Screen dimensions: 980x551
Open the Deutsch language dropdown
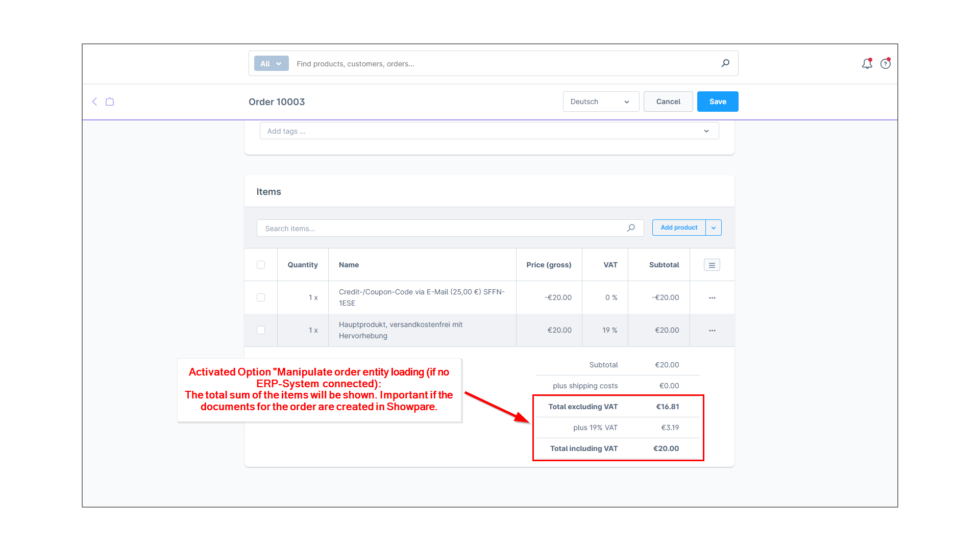pyautogui.click(x=601, y=102)
